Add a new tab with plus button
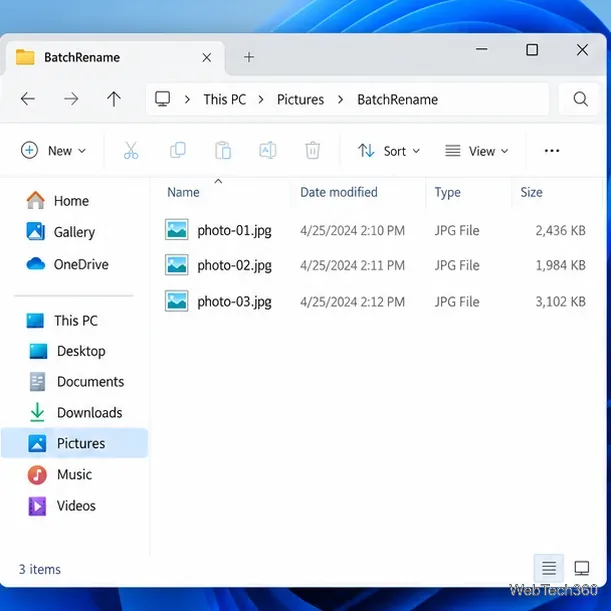611x611 pixels. pos(249,57)
